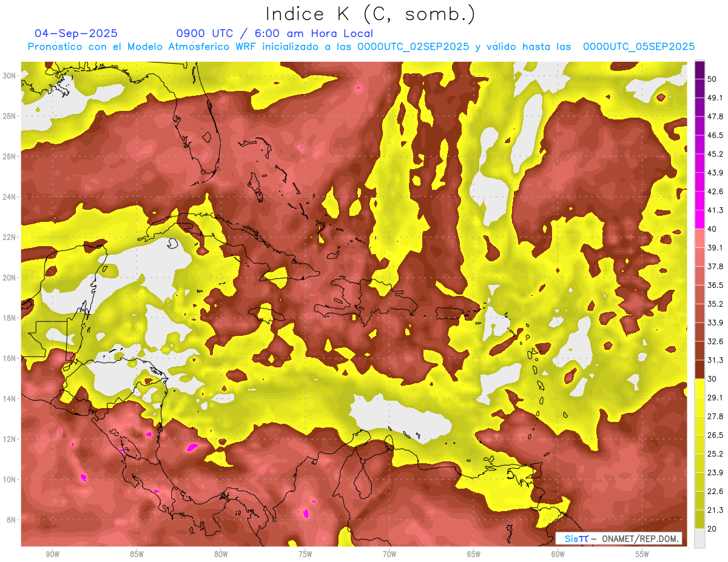Click the 24N latitude label
The height and width of the screenshot is (562, 728).
point(10,196)
